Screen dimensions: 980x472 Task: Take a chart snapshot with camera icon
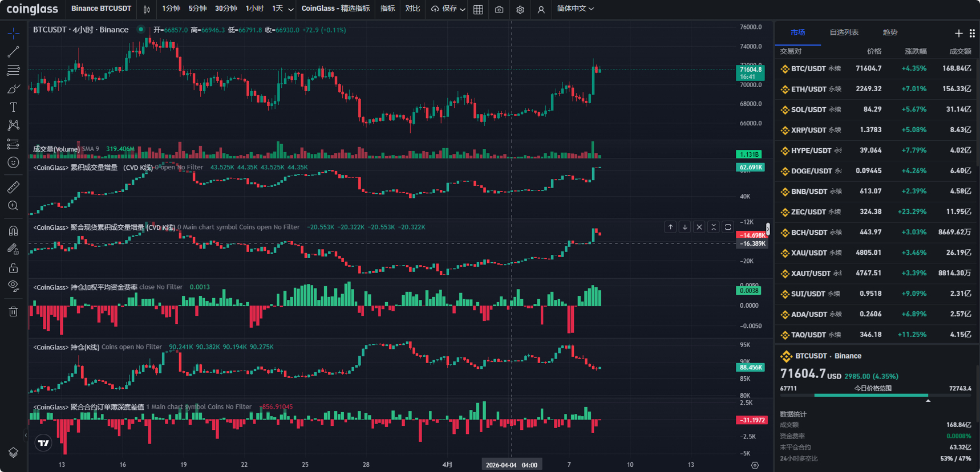pyautogui.click(x=499, y=9)
